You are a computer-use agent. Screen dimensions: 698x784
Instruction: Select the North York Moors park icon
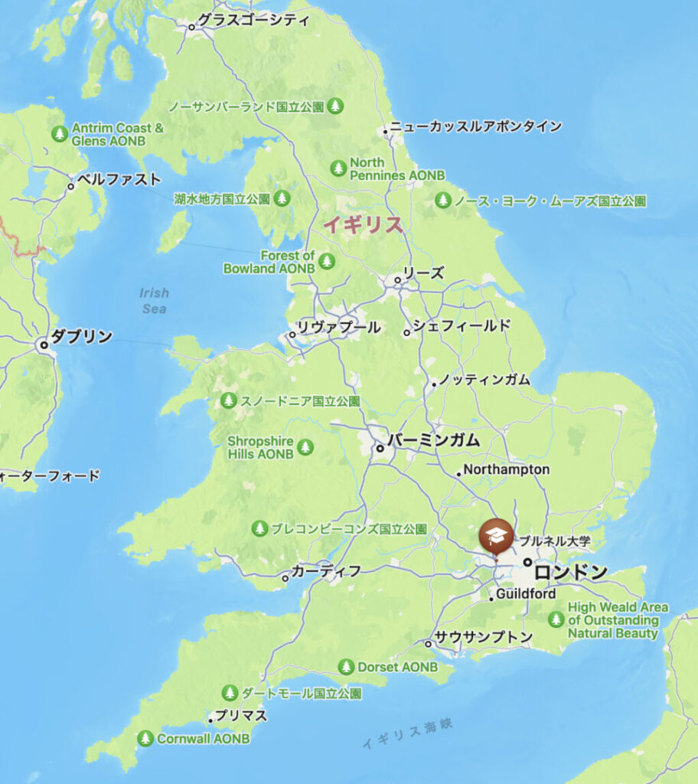click(442, 201)
